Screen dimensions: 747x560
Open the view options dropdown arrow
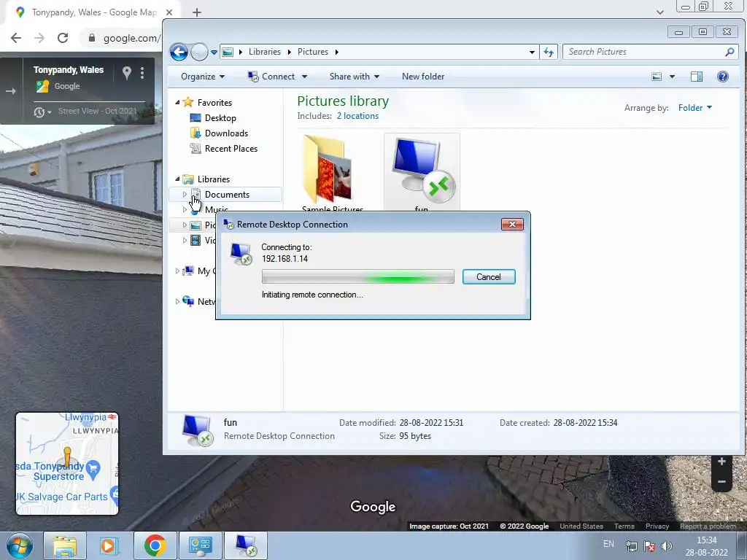(x=672, y=77)
